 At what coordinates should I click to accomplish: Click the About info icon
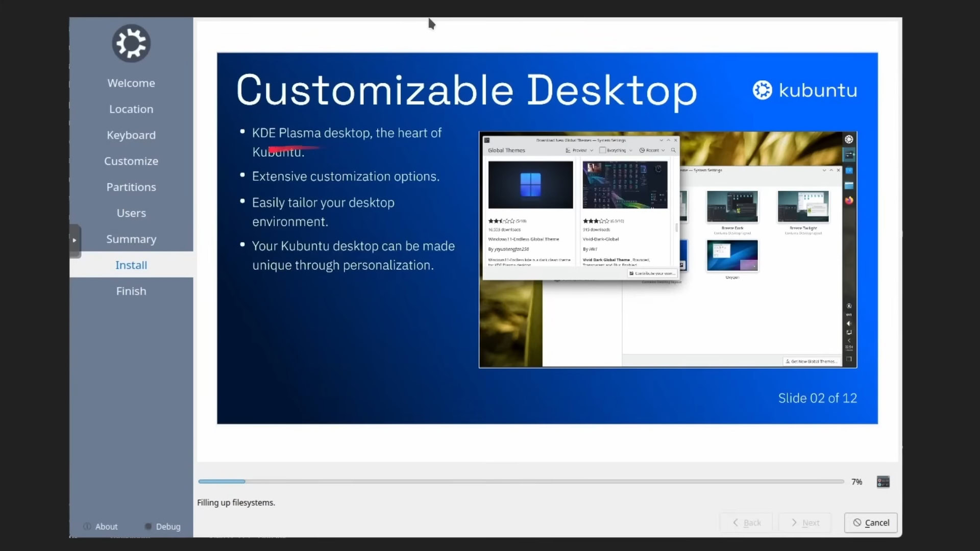[87, 527]
